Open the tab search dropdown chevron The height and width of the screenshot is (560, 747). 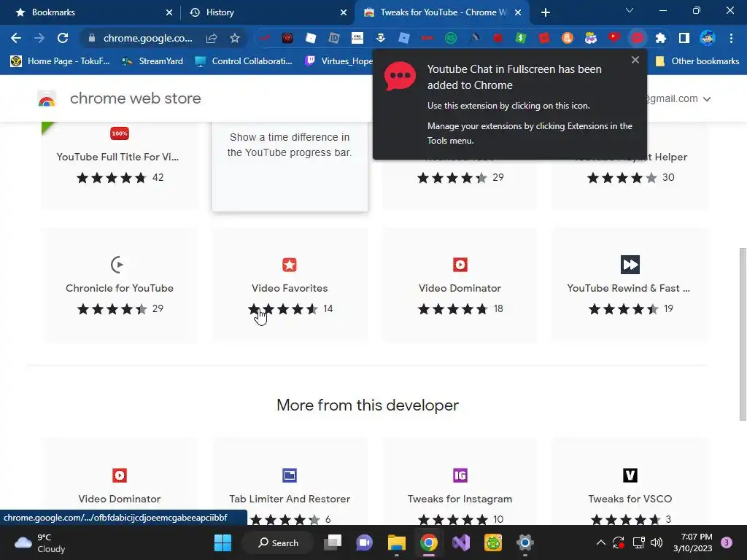[x=630, y=10]
